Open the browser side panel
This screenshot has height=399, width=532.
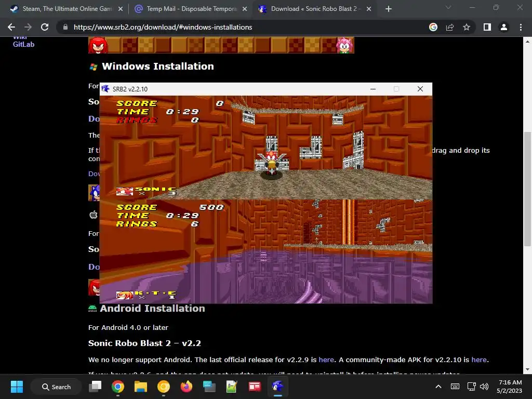(487, 27)
